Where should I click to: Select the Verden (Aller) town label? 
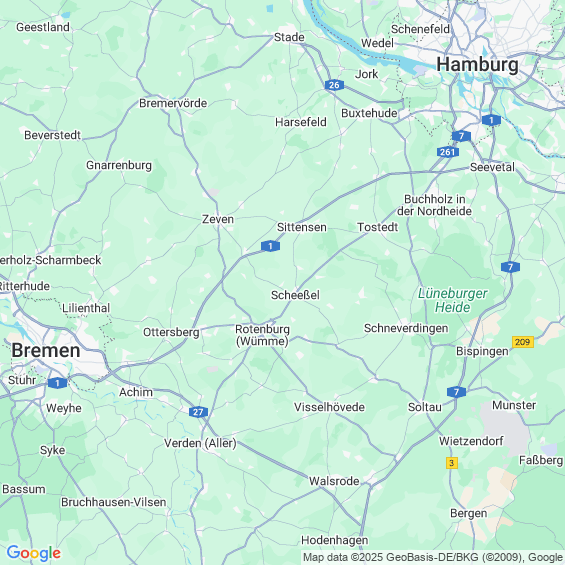pyautogui.click(x=200, y=443)
